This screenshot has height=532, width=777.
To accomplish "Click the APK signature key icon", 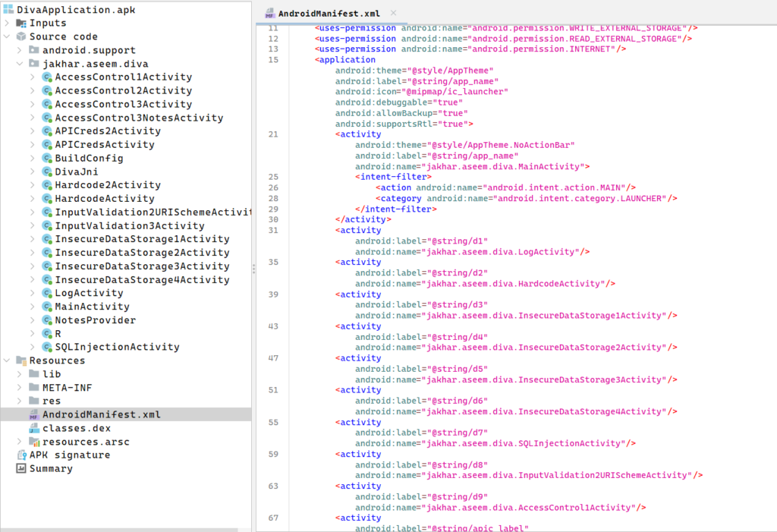I will (21, 455).
